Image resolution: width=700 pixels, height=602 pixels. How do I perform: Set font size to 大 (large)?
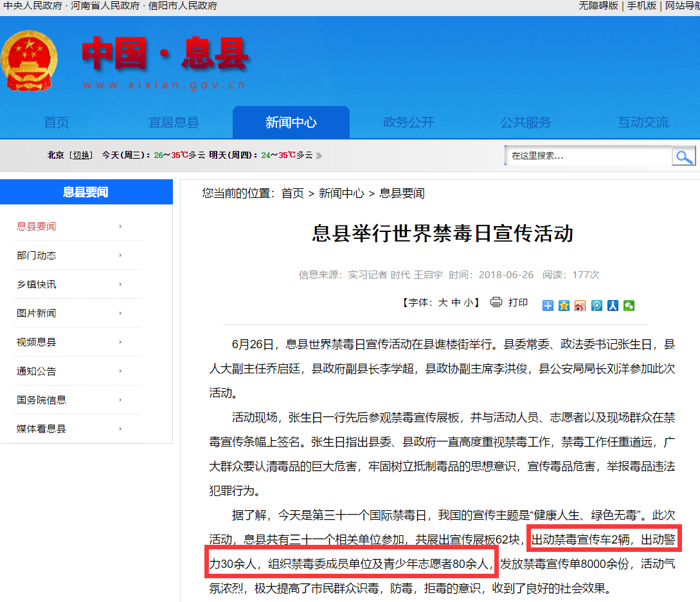pos(442,303)
